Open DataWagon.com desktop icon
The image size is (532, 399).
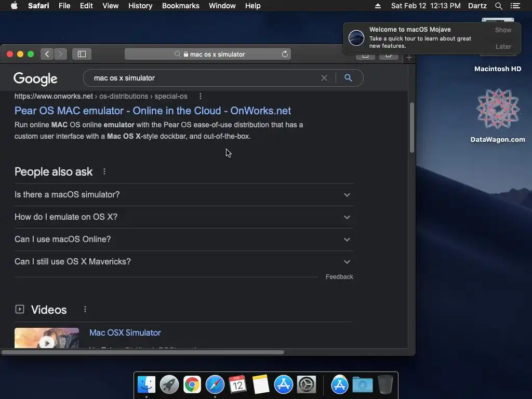click(498, 116)
